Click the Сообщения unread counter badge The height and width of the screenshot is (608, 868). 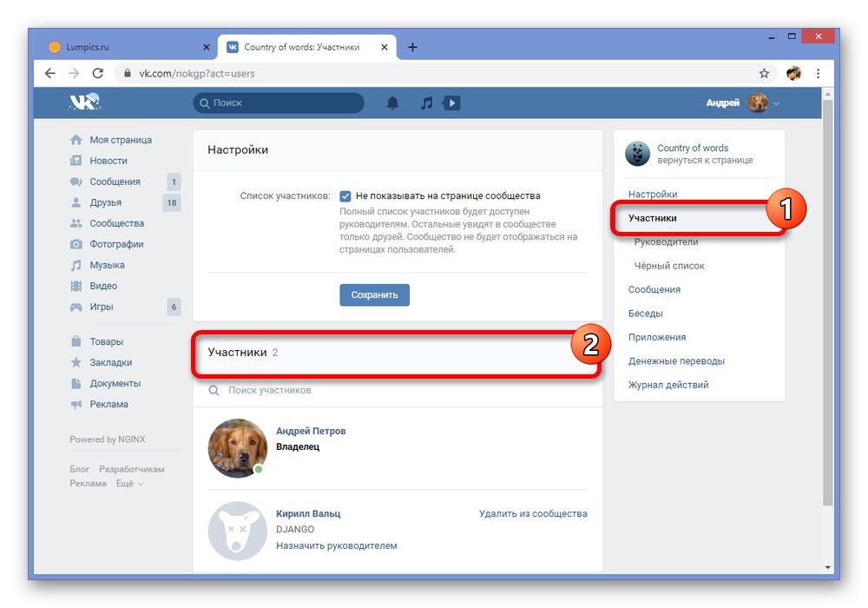(174, 182)
